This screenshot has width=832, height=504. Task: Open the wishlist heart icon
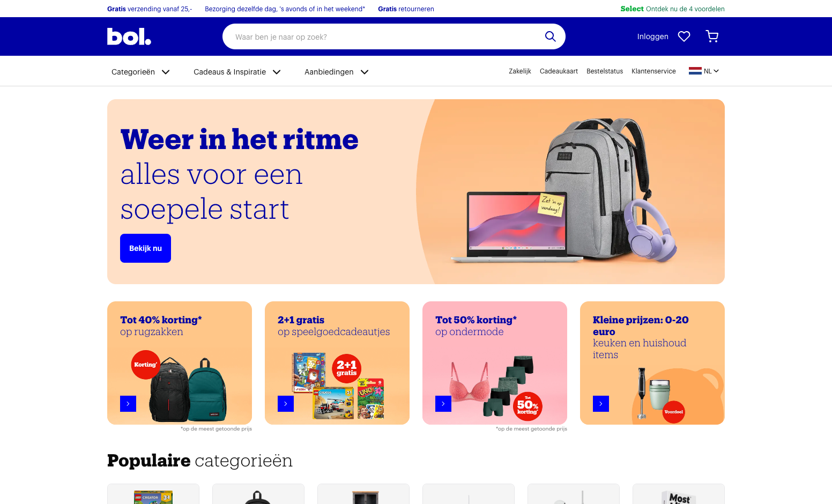point(684,36)
